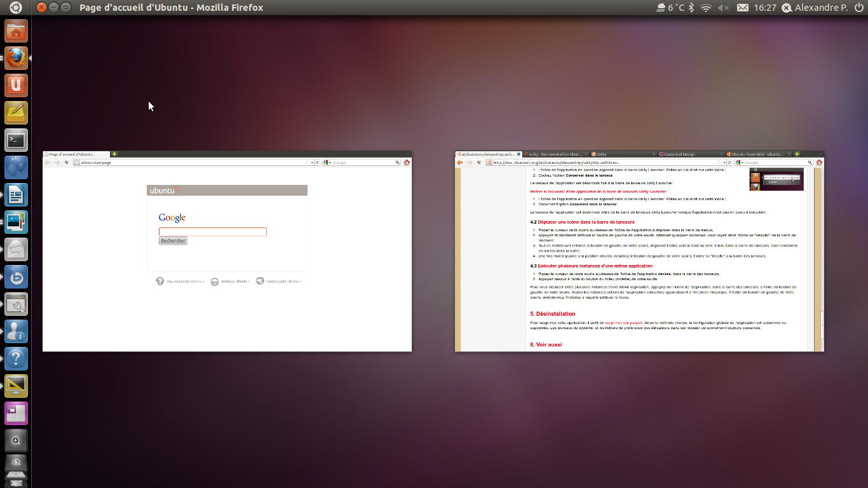Open the blue Help question mark launcher
This screenshot has height=488, width=868.
point(16,359)
